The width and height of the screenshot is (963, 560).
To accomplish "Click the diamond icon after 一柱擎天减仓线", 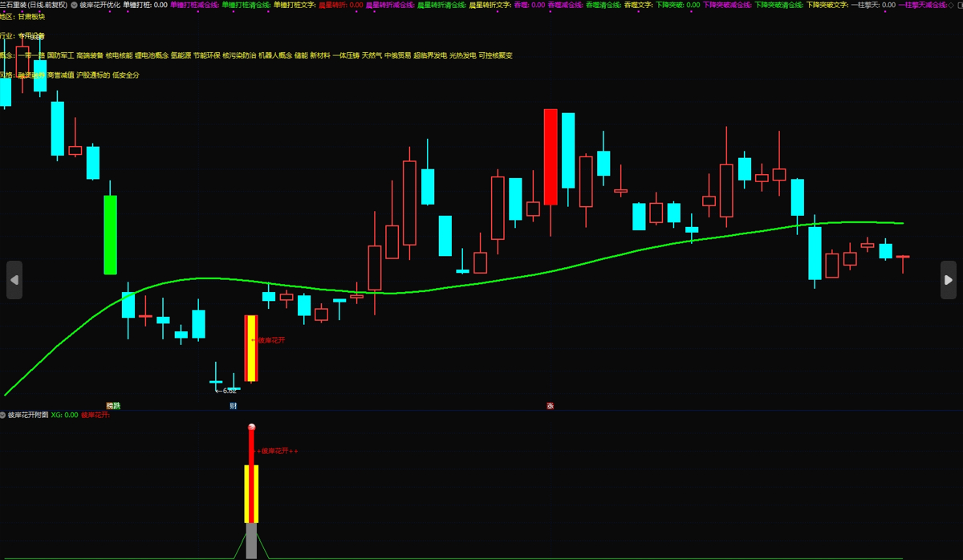I will [x=950, y=5].
